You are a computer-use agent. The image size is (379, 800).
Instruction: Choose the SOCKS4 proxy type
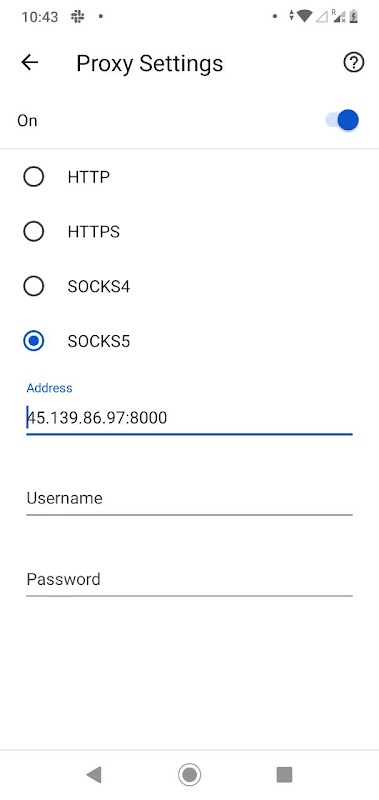coord(34,286)
